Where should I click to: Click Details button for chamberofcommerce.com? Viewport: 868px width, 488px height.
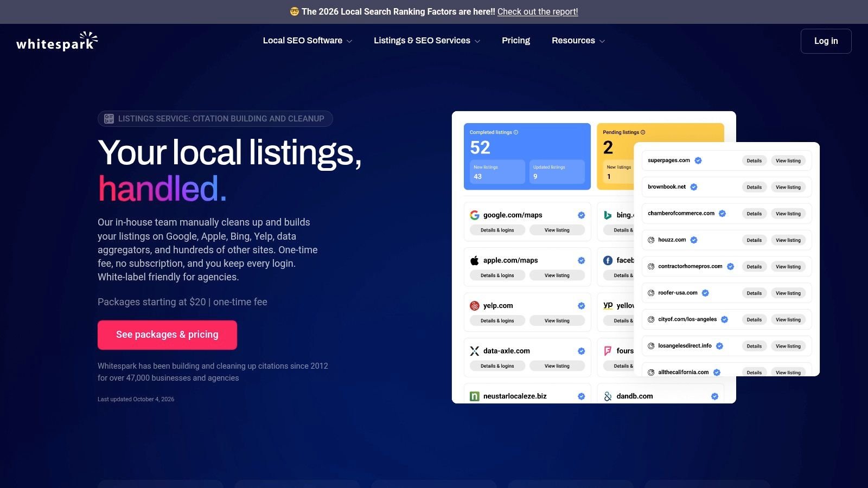click(754, 214)
